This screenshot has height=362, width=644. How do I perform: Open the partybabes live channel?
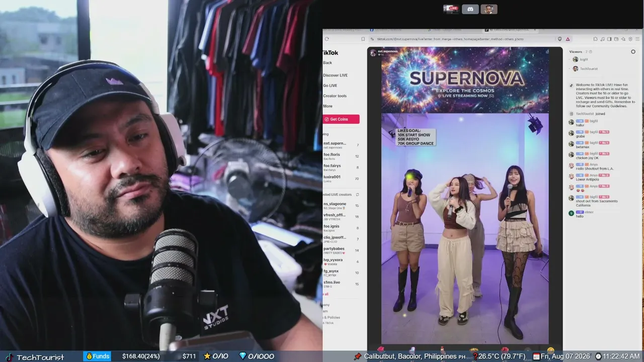[341, 250]
